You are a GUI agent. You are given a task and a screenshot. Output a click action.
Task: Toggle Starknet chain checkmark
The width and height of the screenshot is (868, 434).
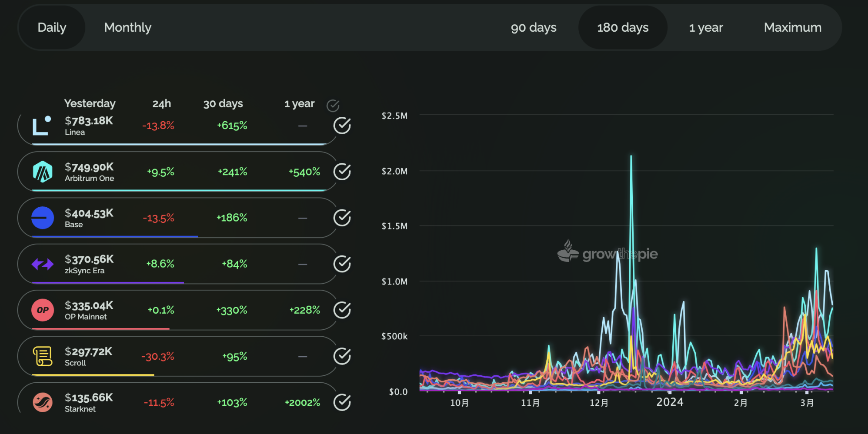point(342,402)
